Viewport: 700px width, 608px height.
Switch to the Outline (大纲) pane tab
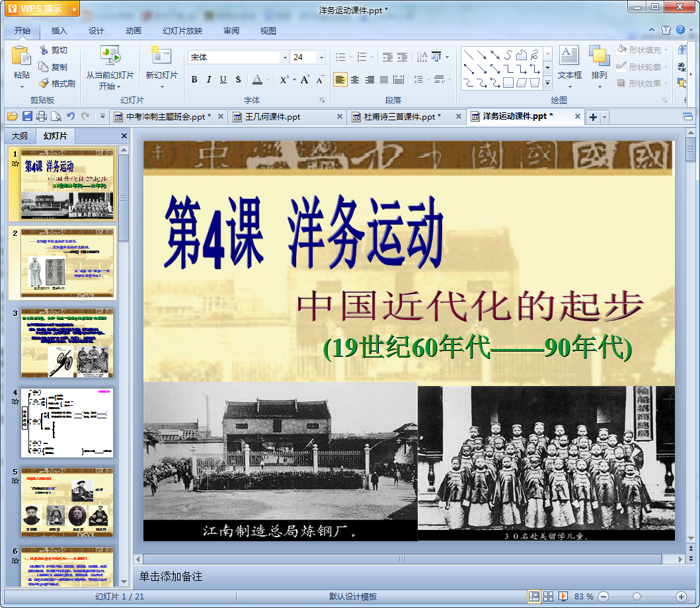click(x=20, y=135)
